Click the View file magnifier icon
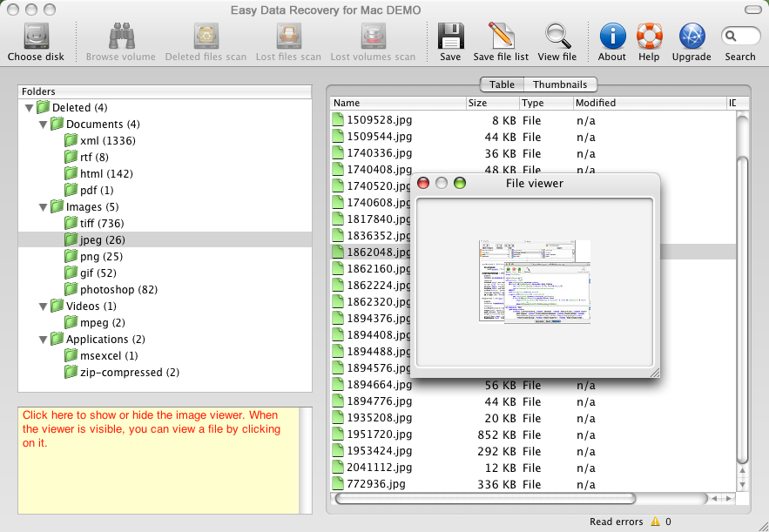 (x=557, y=37)
